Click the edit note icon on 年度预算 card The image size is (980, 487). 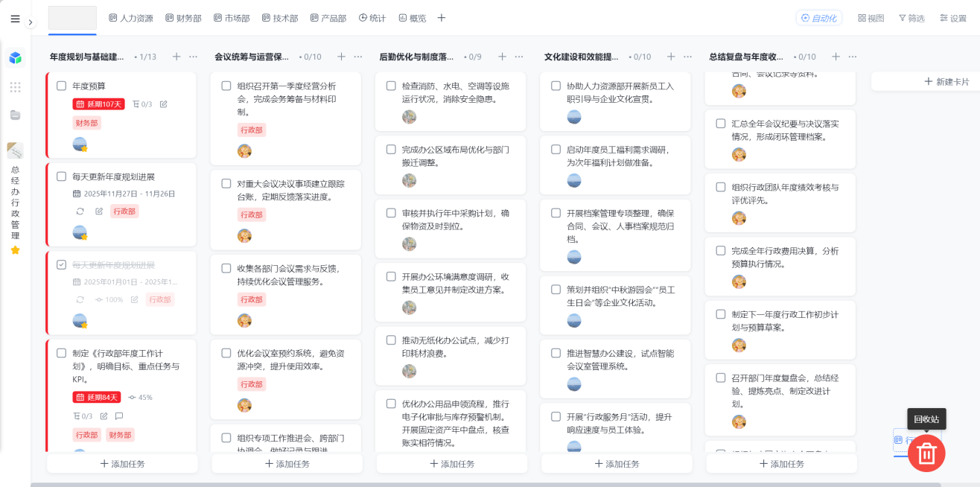(164, 104)
